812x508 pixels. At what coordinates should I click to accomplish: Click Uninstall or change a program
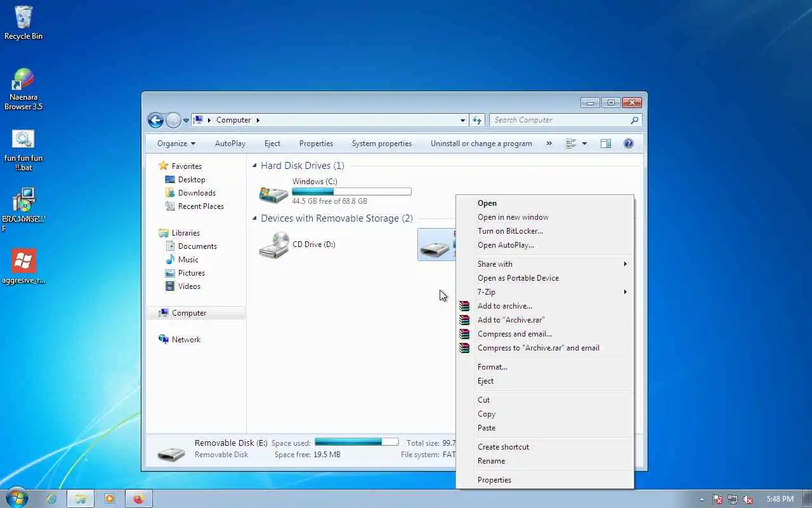[481, 144]
